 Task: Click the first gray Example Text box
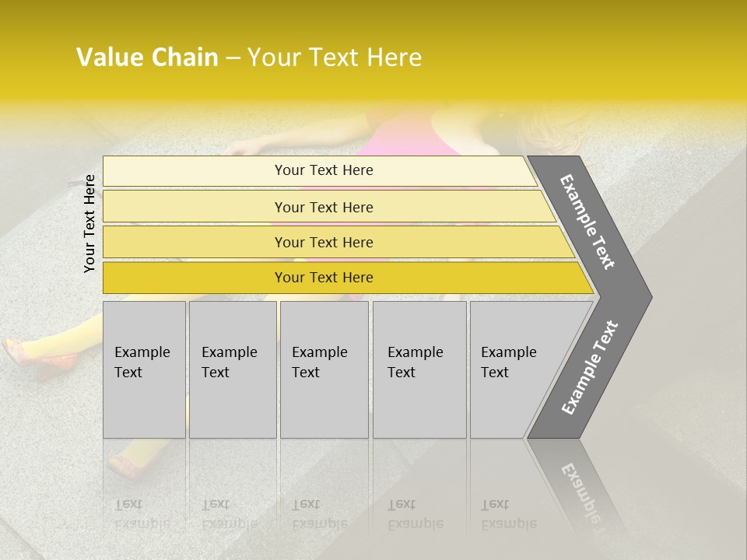coord(143,369)
